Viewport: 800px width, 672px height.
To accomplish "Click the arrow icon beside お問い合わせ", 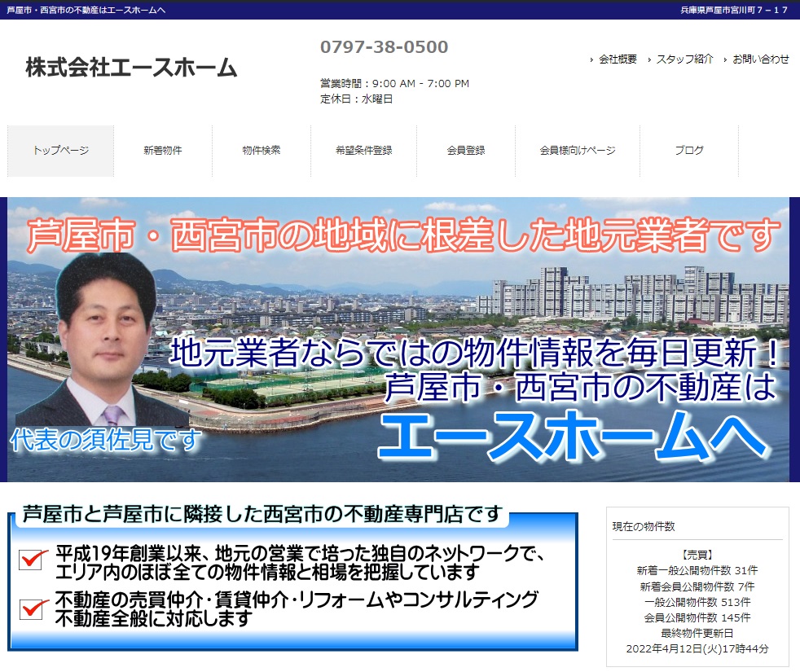I will (725, 60).
